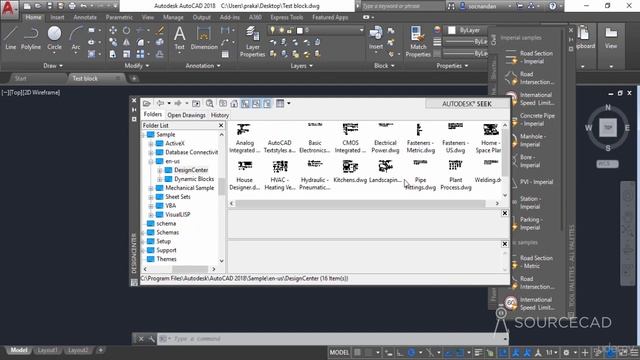Click DesignCenter Home icon

click(234, 104)
